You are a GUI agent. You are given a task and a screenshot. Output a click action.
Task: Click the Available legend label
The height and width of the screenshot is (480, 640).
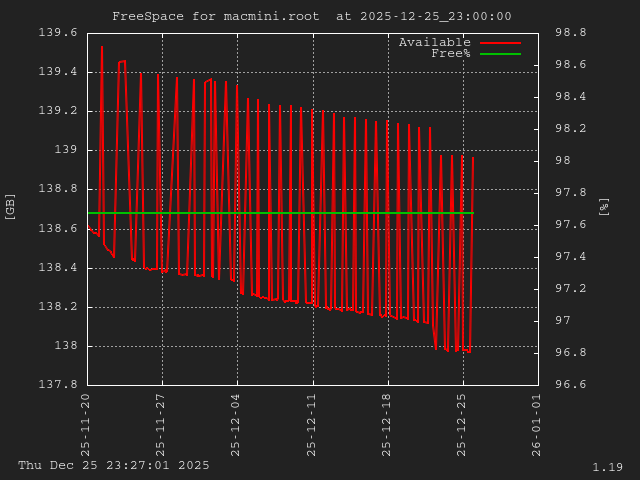(x=434, y=42)
